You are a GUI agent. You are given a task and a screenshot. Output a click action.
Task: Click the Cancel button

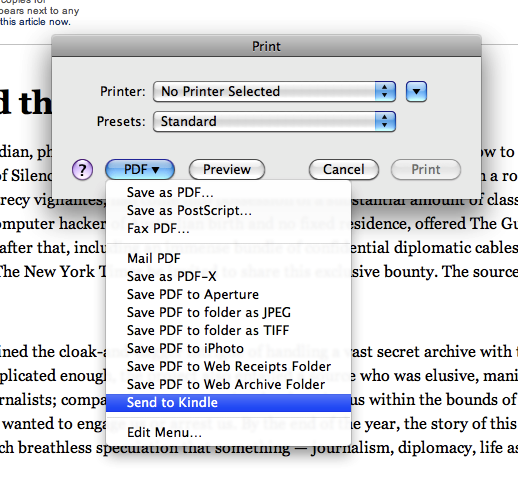pos(344,169)
